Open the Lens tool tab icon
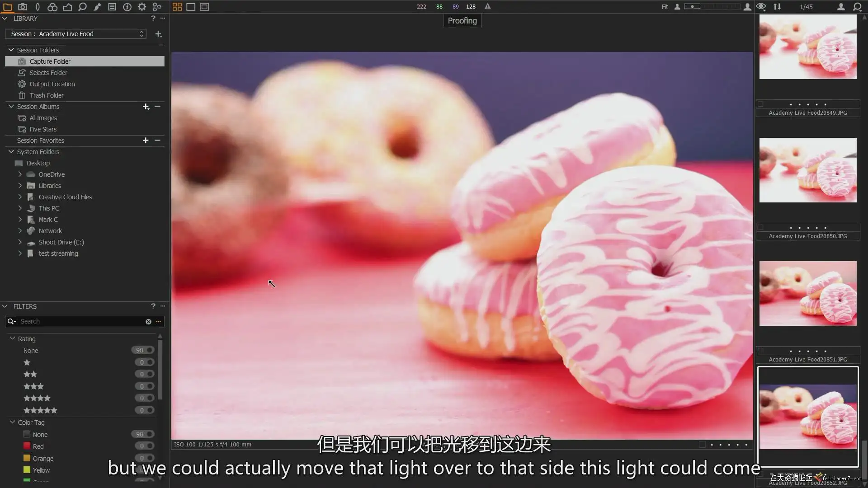Viewport: 868px width, 488px height. pyautogui.click(x=38, y=7)
